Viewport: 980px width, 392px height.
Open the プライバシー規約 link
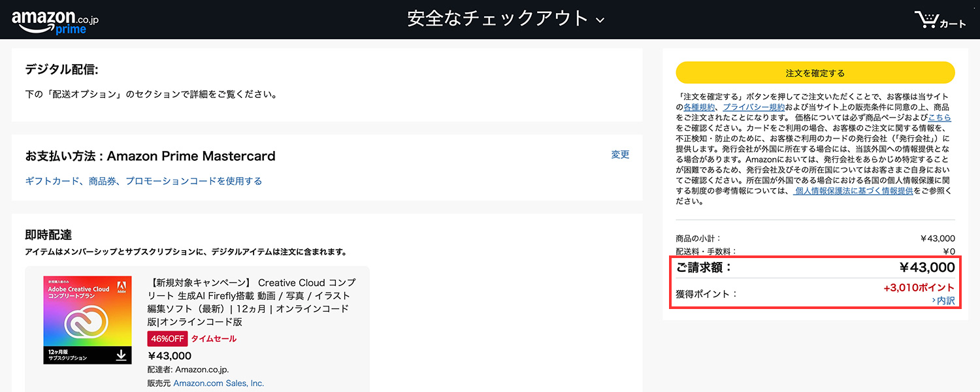pyautogui.click(x=754, y=107)
